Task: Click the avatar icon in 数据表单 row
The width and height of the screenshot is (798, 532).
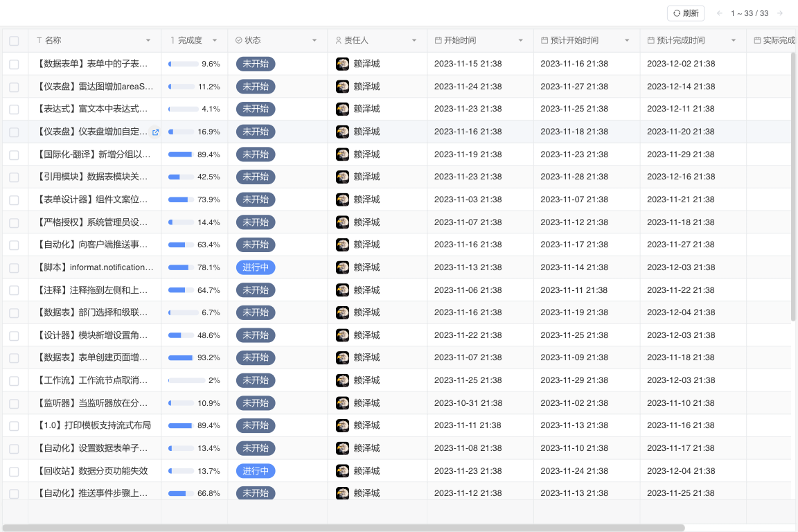Action: (342, 64)
